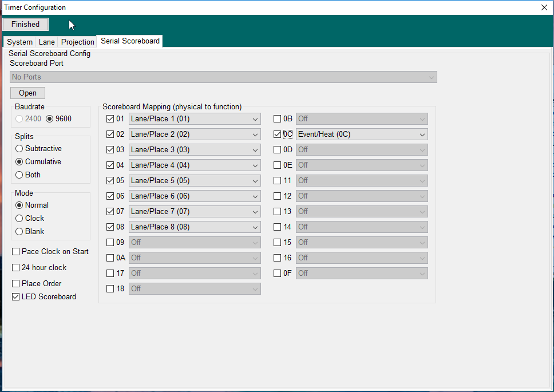Toggle the Place Order checkbox

click(x=16, y=284)
